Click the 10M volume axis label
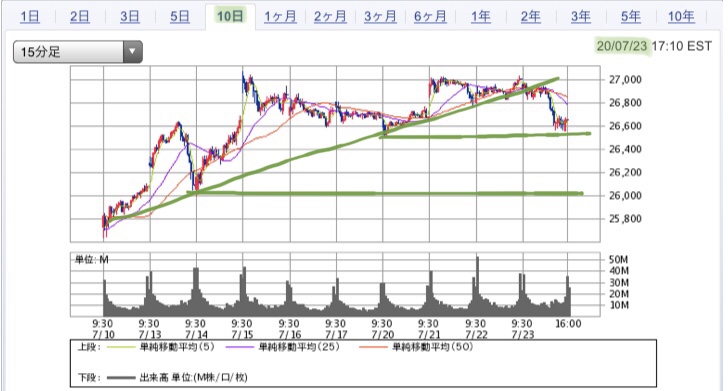Image resolution: width=728 pixels, height=391 pixels. [x=619, y=305]
